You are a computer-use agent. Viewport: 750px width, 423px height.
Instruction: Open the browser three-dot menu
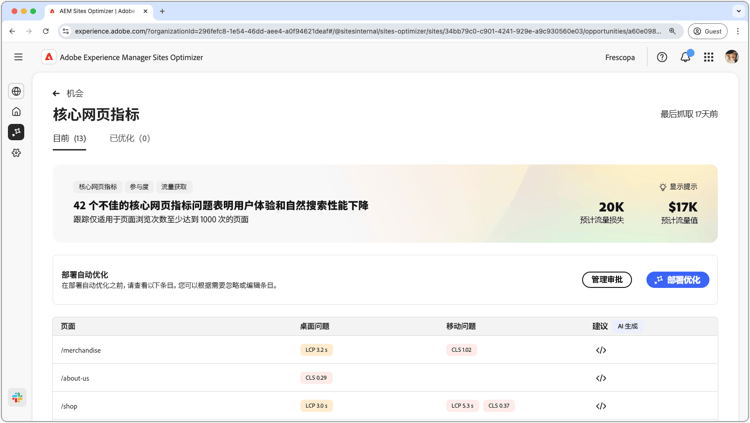pyautogui.click(x=738, y=31)
